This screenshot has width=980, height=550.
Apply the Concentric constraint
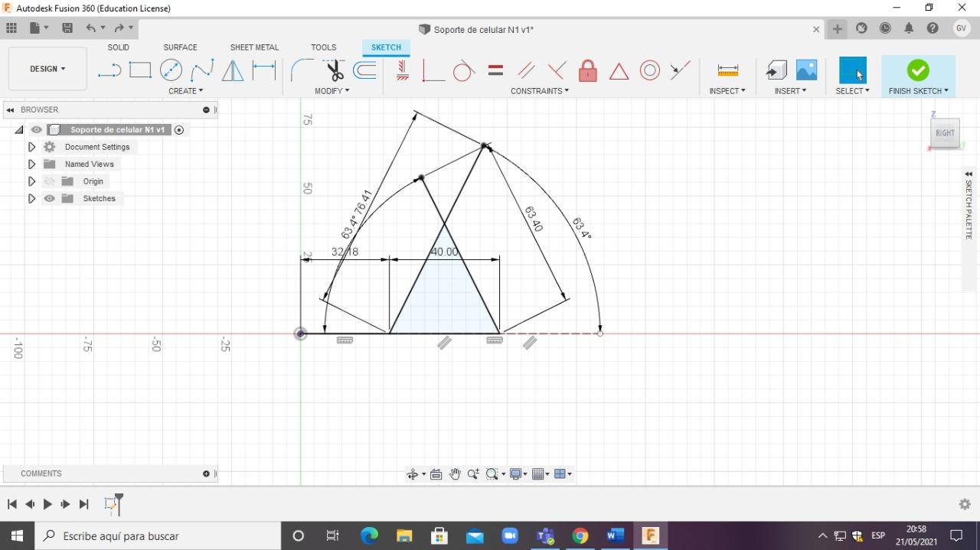coord(650,70)
